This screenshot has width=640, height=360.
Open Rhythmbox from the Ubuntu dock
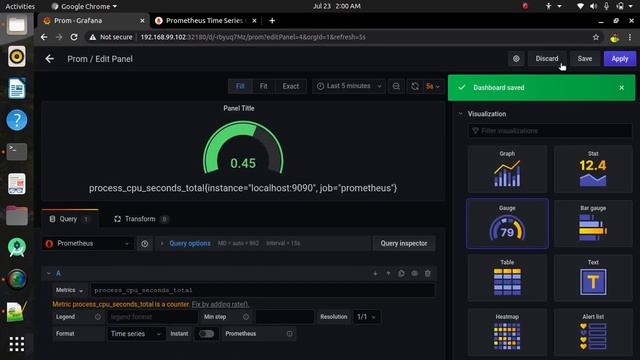(17, 56)
